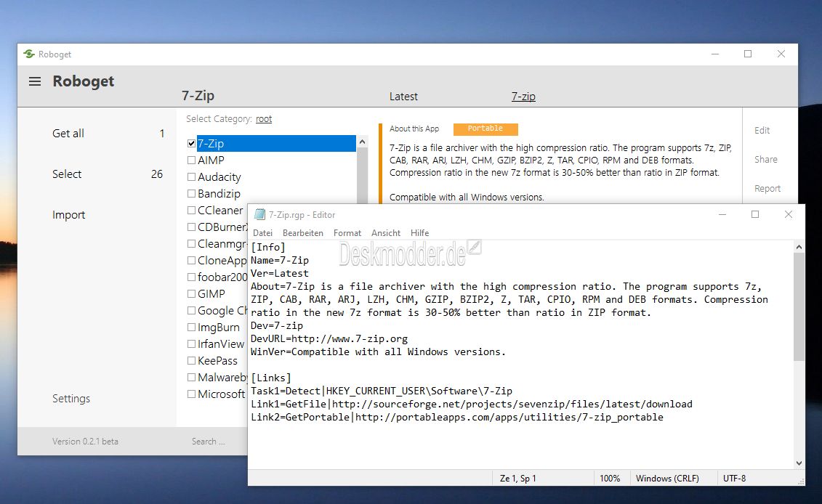Check the Audacity checkbox

191,177
